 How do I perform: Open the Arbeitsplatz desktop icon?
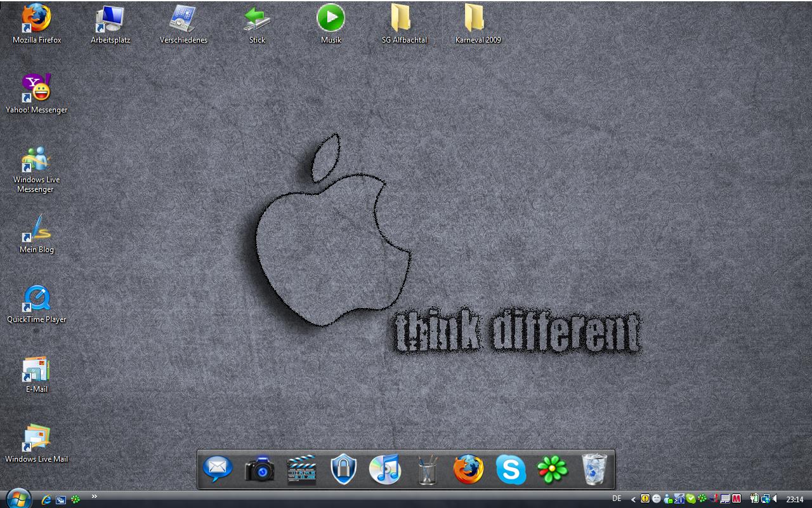pyautogui.click(x=110, y=25)
